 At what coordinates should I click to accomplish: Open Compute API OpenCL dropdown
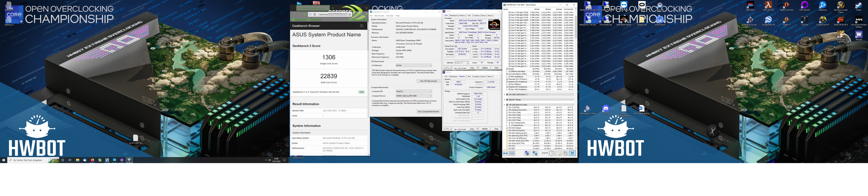414,91
